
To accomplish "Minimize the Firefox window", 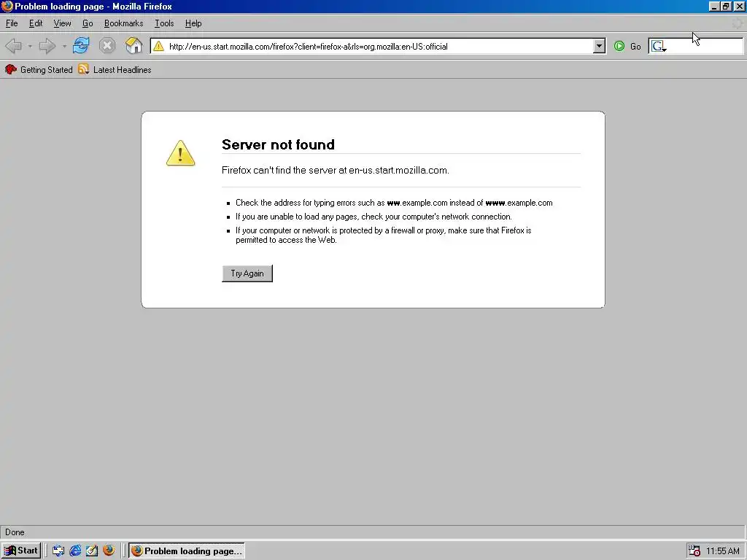I will 713,6.
